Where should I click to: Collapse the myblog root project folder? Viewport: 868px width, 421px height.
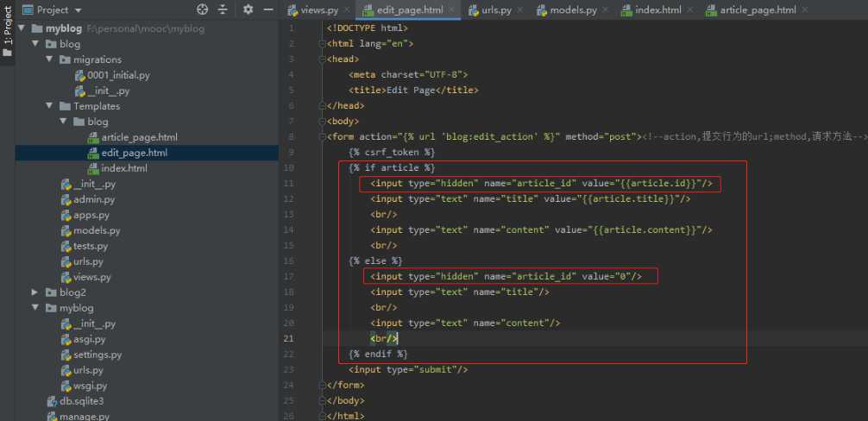pos(22,28)
